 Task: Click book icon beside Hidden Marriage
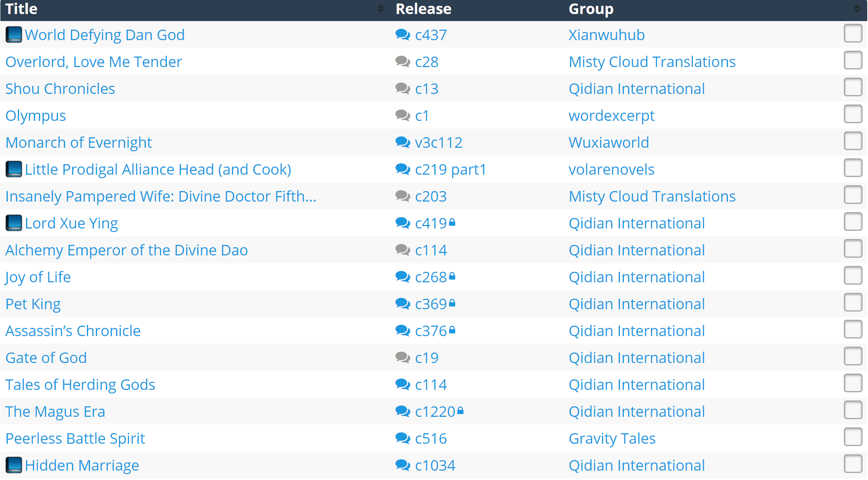click(x=14, y=465)
